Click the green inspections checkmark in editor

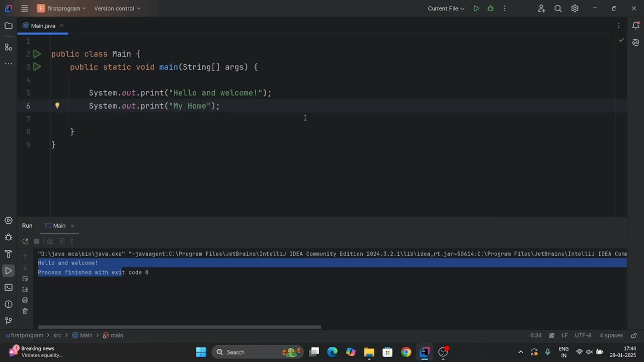point(621,40)
